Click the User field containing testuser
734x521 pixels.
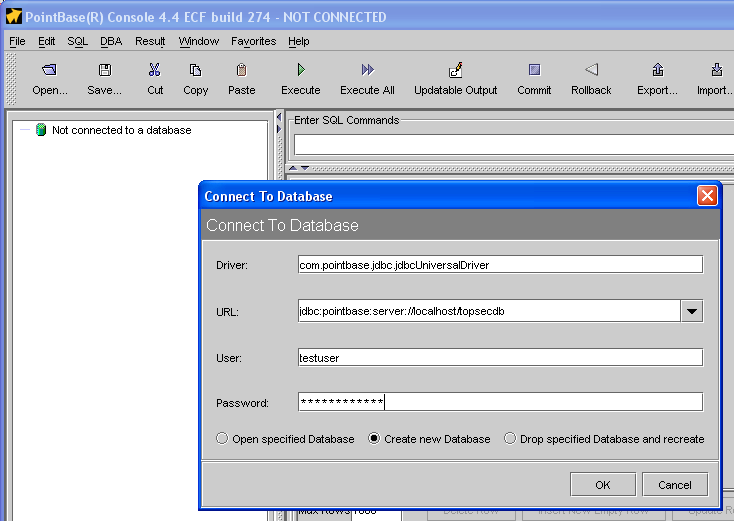[500, 358]
